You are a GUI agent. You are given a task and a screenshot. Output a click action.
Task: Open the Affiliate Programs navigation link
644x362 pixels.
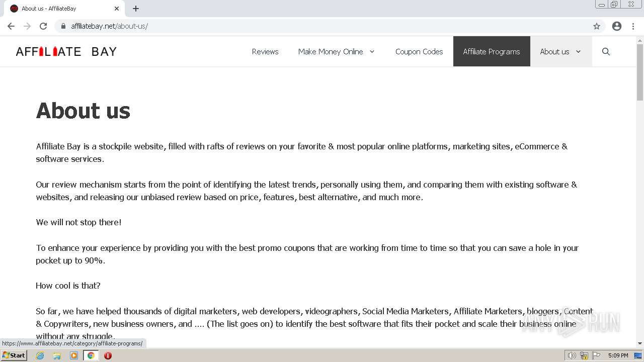[x=492, y=51]
